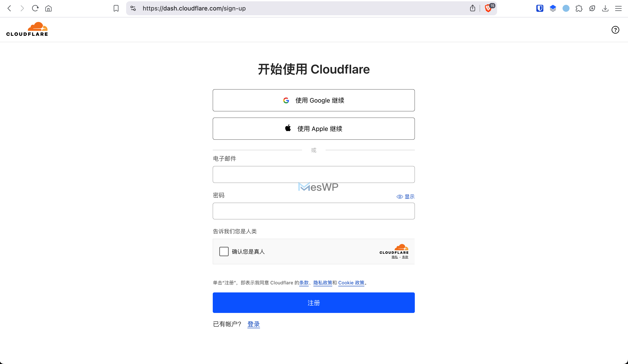Click the blue 注册 register button

coord(314,303)
